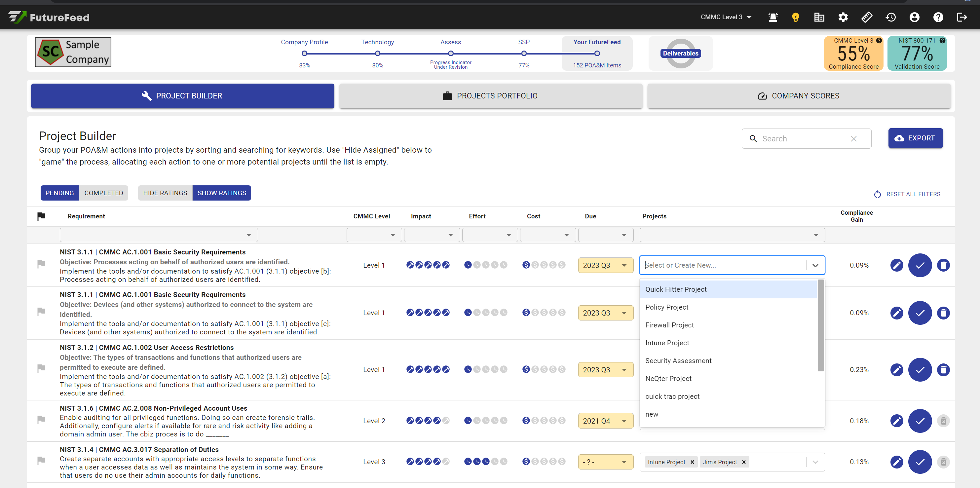Click the lightbulb icon in top bar
The width and height of the screenshot is (980, 488).
(795, 17)
